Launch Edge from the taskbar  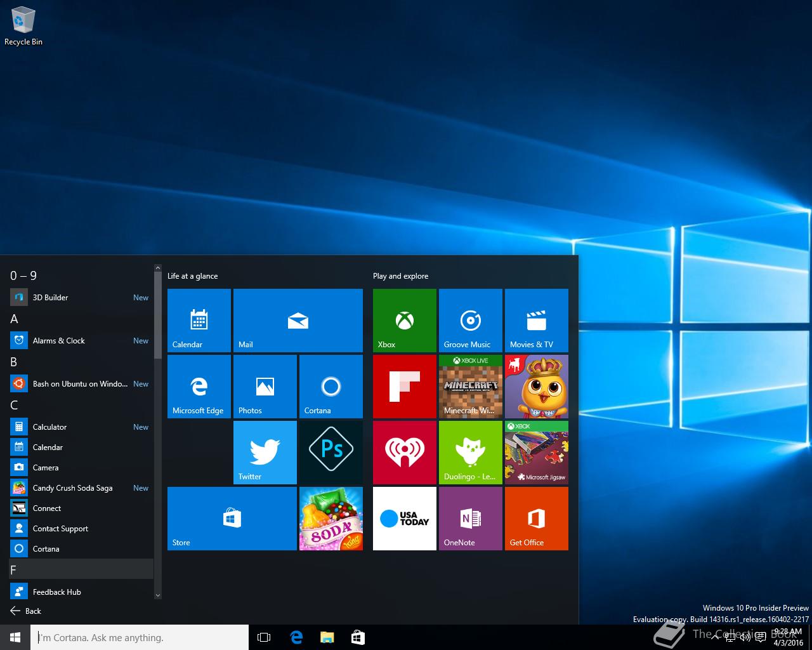296,637
